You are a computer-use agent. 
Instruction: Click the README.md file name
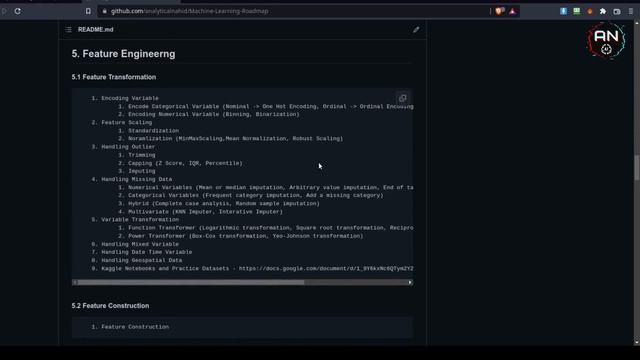[x=96, y=29]
